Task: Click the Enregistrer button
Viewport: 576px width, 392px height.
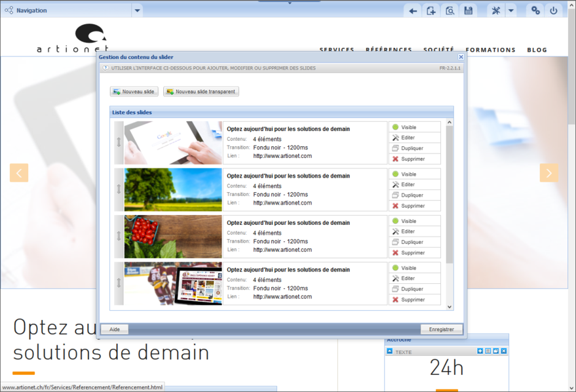Action: click(x=442, y=329)
